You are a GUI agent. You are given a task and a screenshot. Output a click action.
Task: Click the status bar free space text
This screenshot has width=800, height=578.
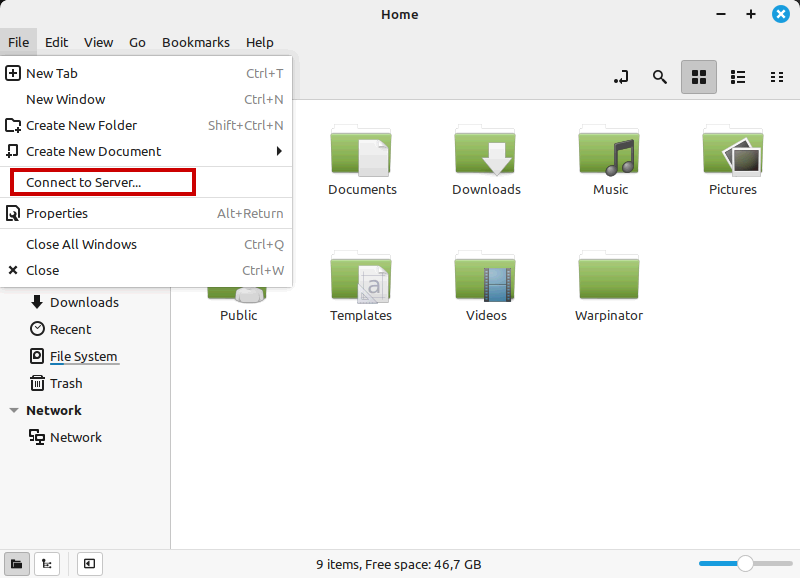[x=398, y=565]
